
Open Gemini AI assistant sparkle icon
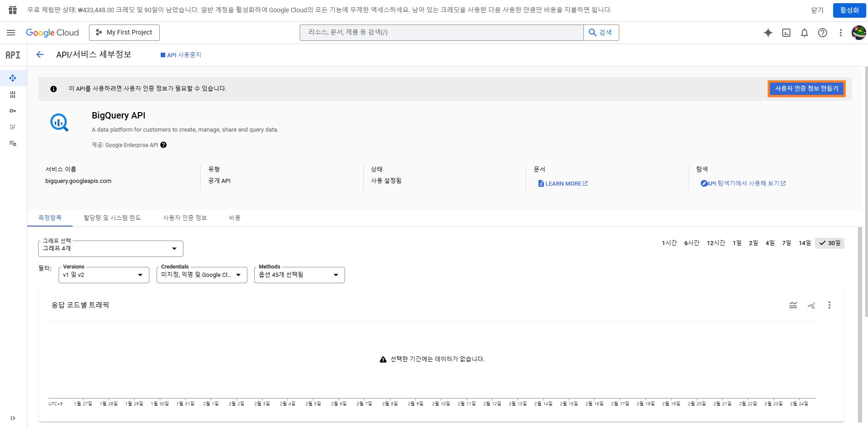click(768, 33)
